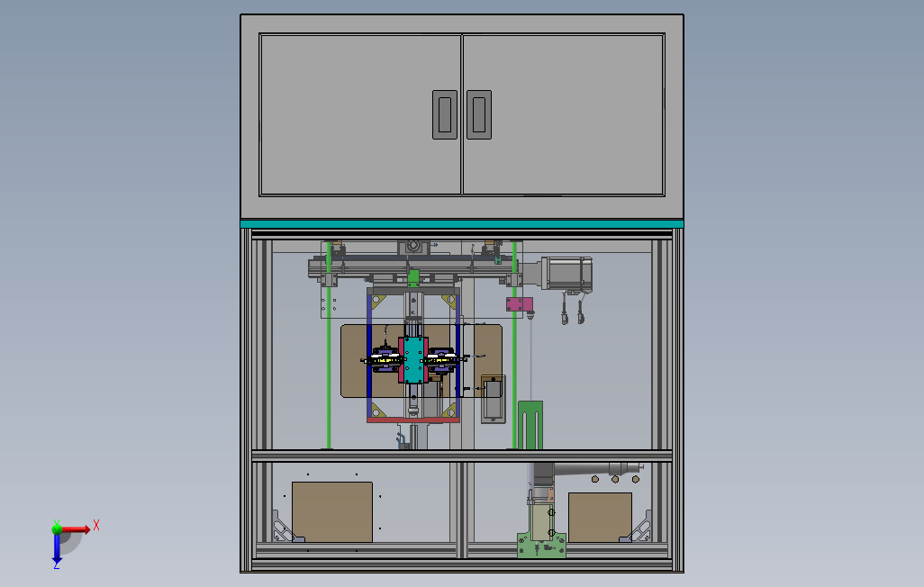This screenshot has width=924, height=587.
Task: Select the grey servo motor on the rail
Action: coord(566,274)
